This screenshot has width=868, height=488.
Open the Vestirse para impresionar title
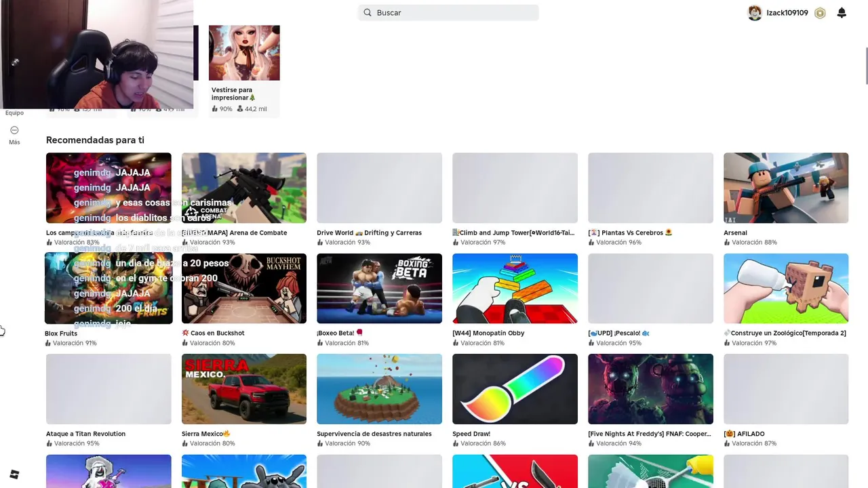pyautogui.click(x=233, y=94)
